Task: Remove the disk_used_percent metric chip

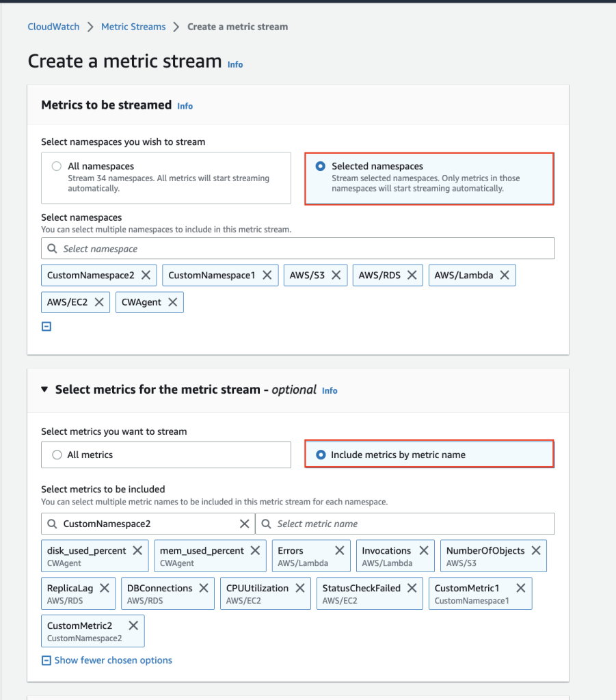Action: point(137,550)
